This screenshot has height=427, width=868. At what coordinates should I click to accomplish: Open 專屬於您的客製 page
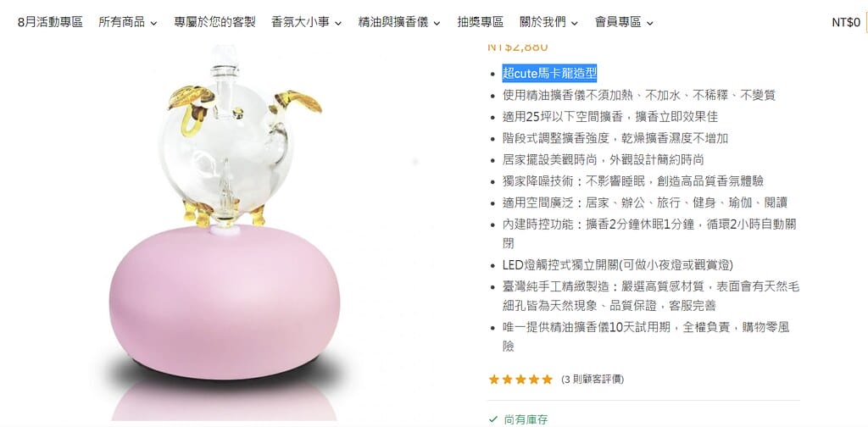pos(214,22)
